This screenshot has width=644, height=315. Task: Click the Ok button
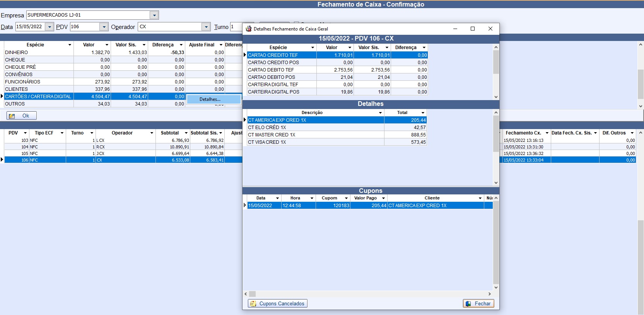[x=22, y=116]
